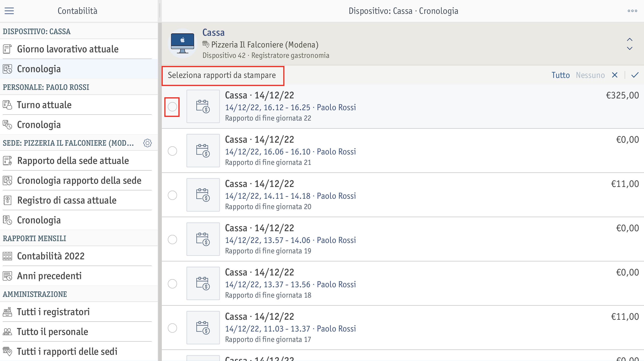This screenshot has width=644, height=361.
Task: Click 14/12/22, 13.57 - 14.06 · Paolo Rossi
Action: pyautogui.click(x=290, y=240)
